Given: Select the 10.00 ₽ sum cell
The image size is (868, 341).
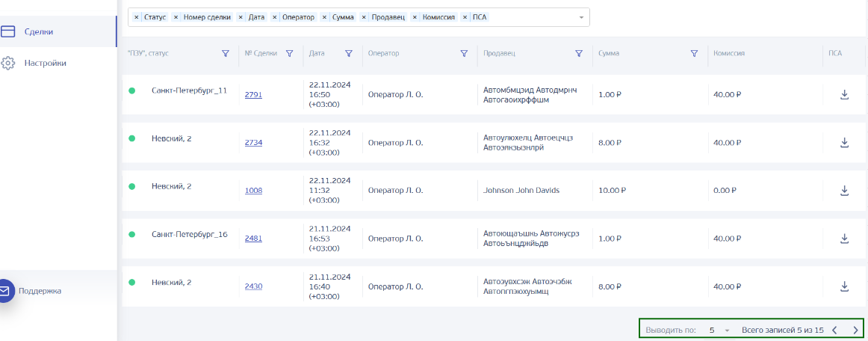Looking at the screenshot, I should [613, 190].
